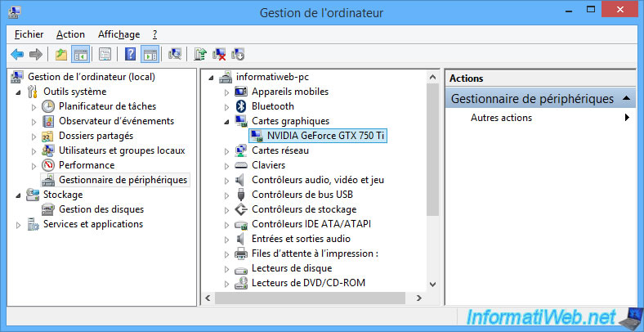
Task: Click the blue Help question mark icon
Action: [x=130, y=54]
